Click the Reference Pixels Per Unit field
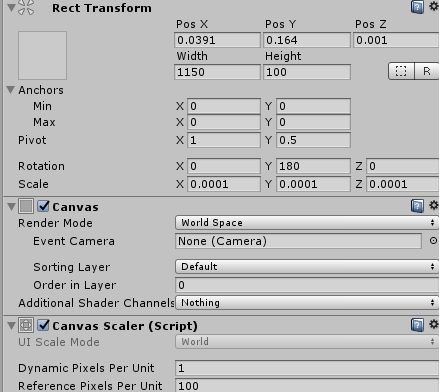439x392 pixels. pos(307,386)
